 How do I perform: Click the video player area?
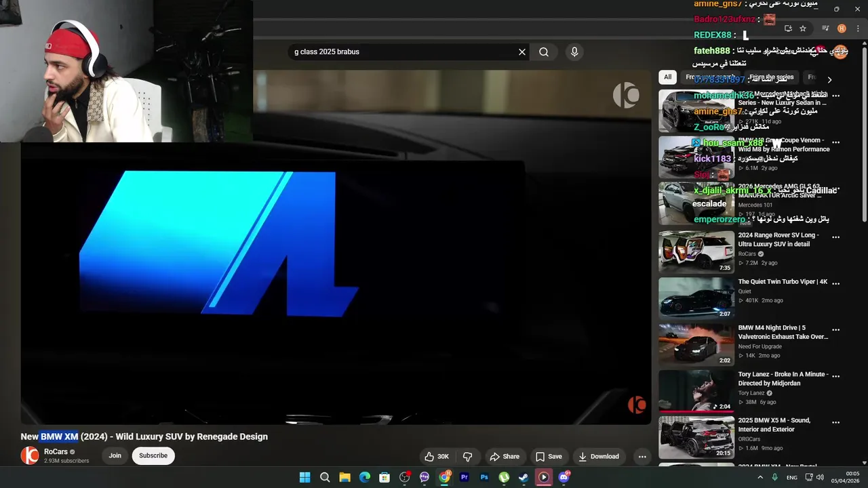point(336,247)
